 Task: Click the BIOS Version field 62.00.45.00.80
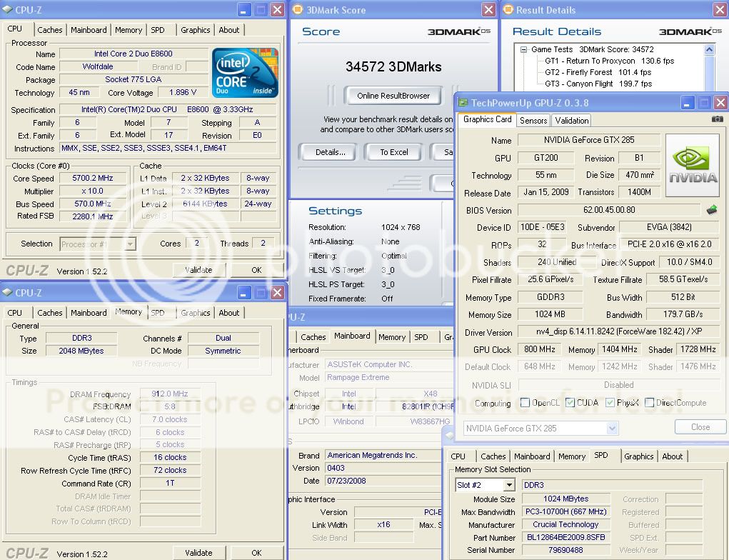click(609, 210)
